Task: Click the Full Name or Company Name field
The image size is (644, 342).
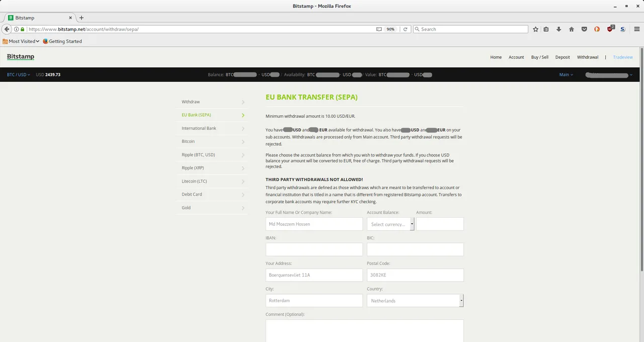Action: coord(314,224)
